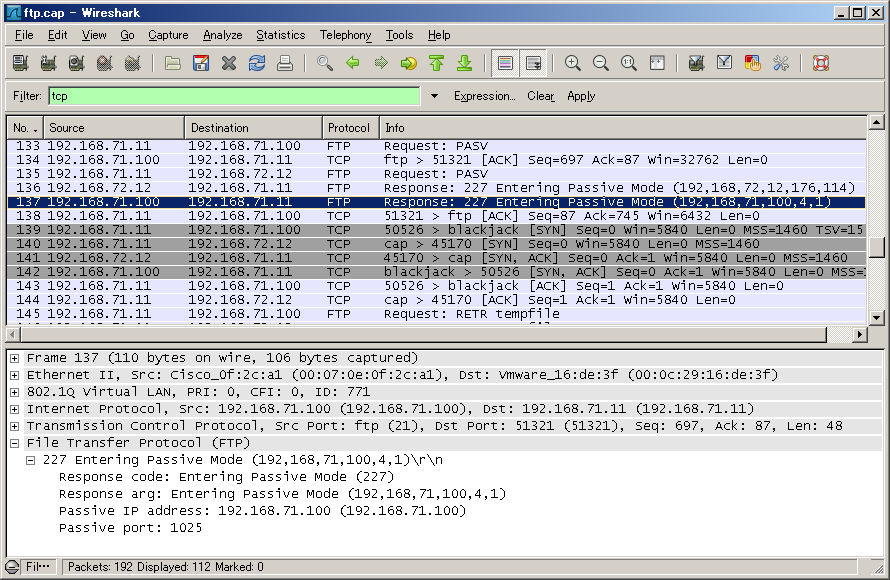Jump to last packet icon

[464, 63]
